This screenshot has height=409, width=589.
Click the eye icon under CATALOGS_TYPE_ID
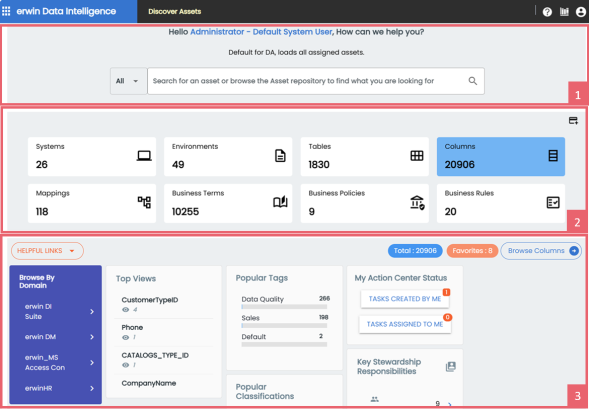(125, 365)
